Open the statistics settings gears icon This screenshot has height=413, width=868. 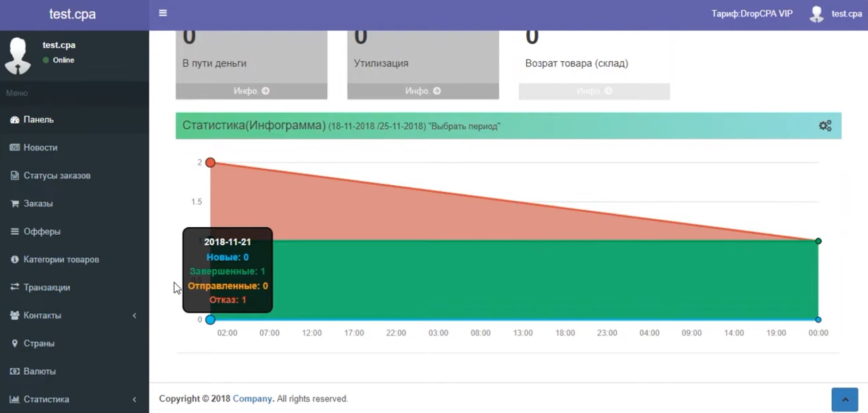[x=825, y=126]
